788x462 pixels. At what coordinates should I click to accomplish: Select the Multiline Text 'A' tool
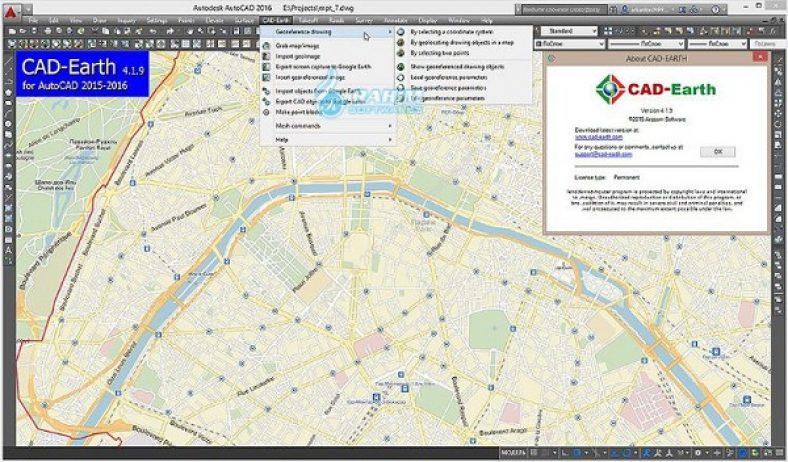pyautogui.click(x=9, y=250)
